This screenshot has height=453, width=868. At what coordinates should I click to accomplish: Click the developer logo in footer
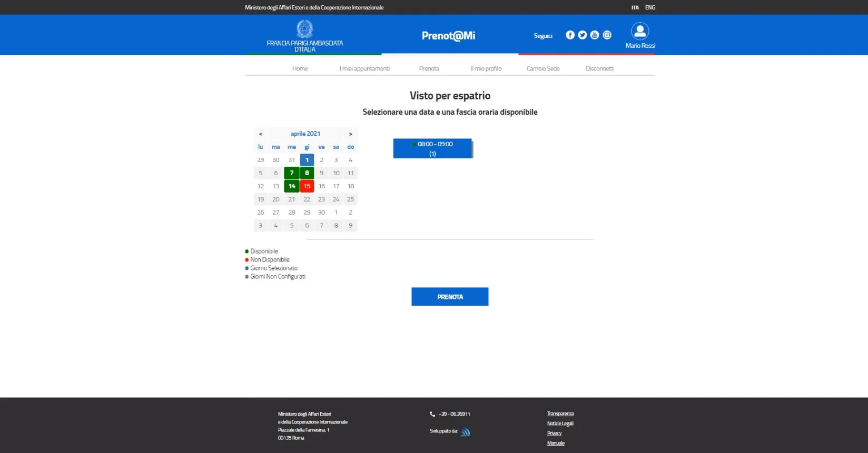pos(465,432)
